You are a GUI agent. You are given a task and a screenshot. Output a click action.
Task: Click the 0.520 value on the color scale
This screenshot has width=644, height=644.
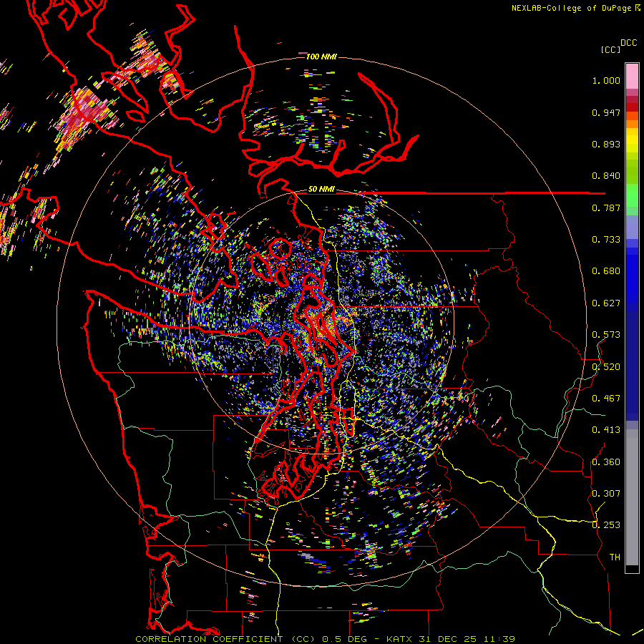606,367
